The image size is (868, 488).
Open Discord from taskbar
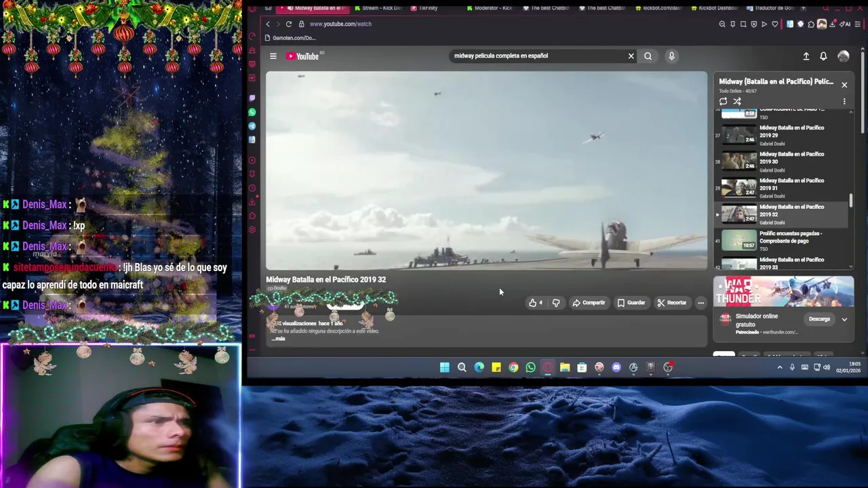(616, 367)
